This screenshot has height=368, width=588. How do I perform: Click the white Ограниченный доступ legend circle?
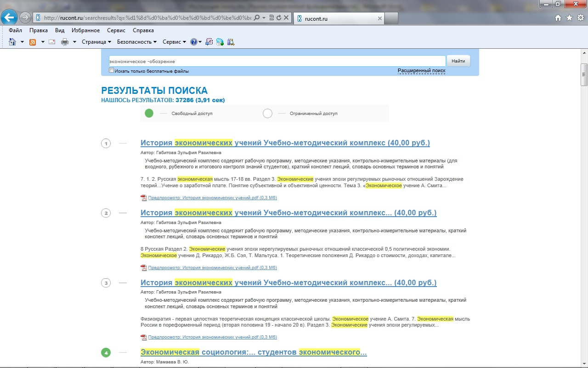click(x=267, y=113)
